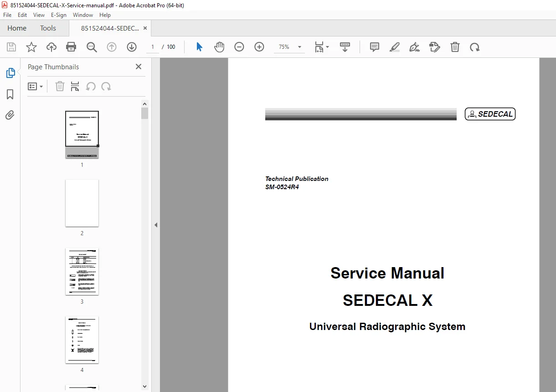Click the Save file icon
Viewport: 556px width, 392px height.
click(x=11, y=47)
